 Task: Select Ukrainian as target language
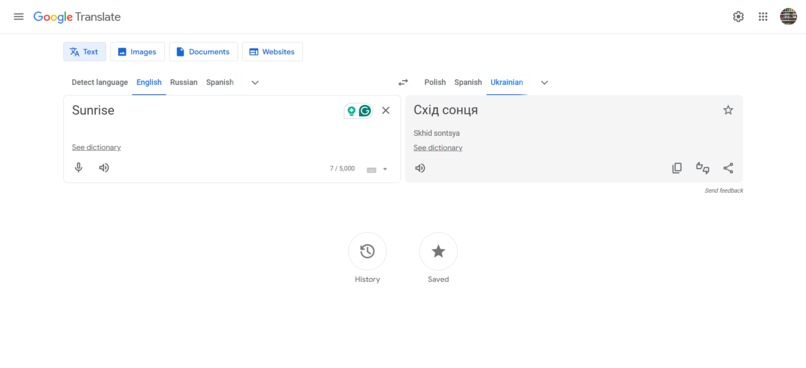click(507, 82)
